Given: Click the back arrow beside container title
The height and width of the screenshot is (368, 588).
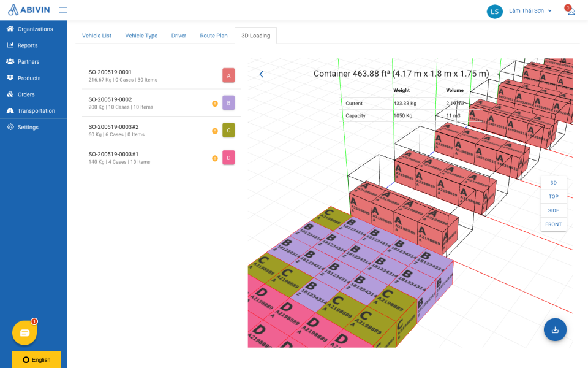Looking at the screenshot, I should pyautogui.click(x=262, y=74).
